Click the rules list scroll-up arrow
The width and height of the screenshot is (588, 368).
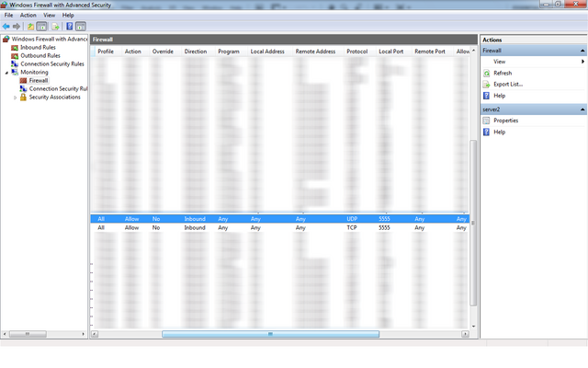[473, 51]
